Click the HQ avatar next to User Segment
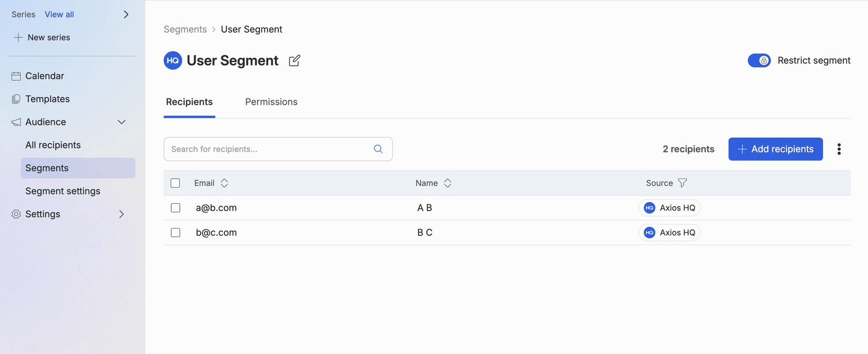Screen dimensions: 868x354 [x=173, y=60]
